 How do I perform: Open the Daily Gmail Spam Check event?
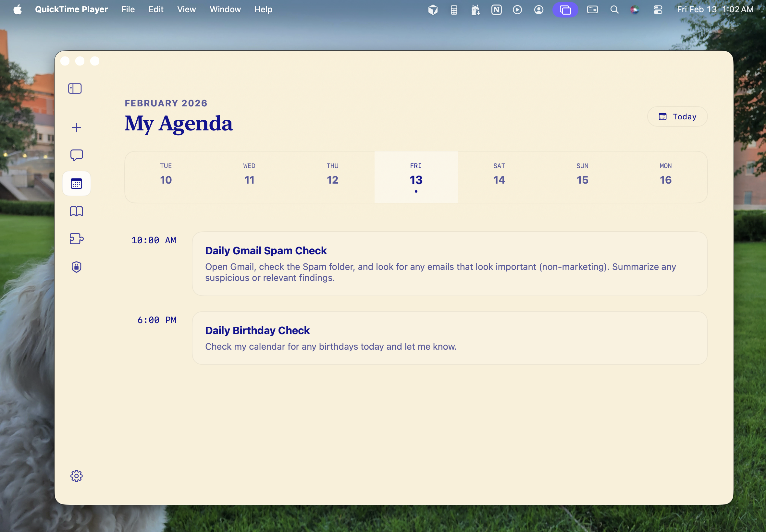[450, 263]
